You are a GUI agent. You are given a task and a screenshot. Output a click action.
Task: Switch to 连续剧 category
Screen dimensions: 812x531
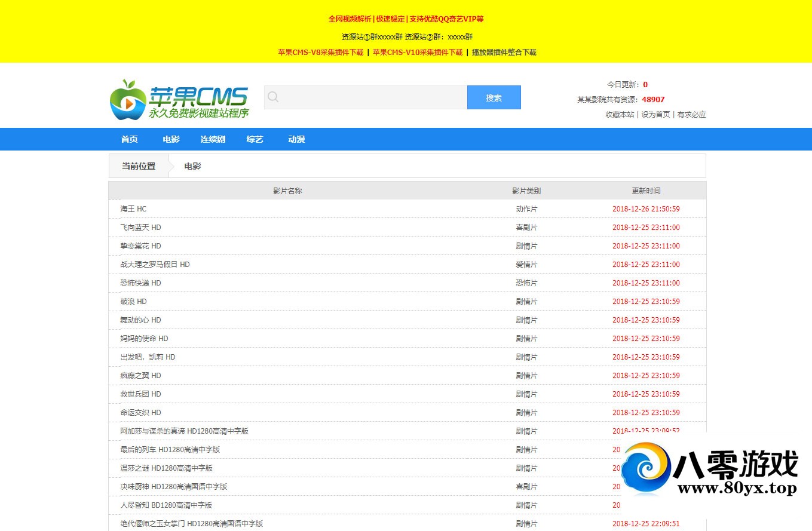point(213,139)
